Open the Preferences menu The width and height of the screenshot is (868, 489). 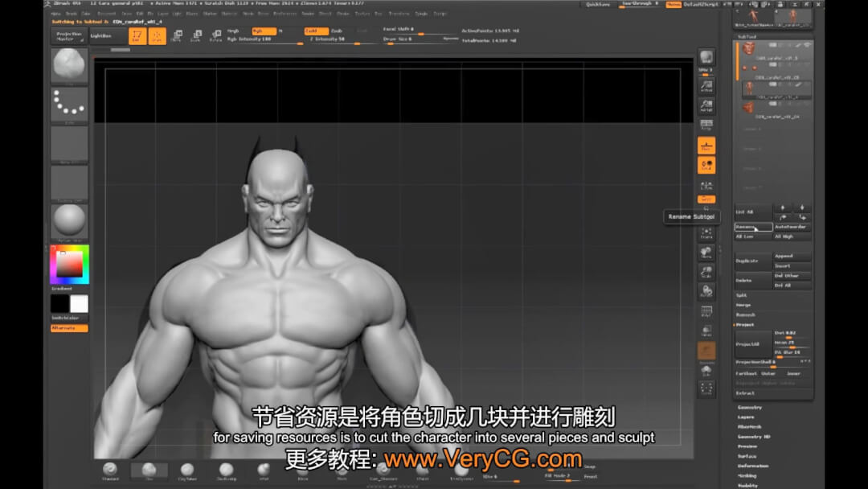click(285, 14)
